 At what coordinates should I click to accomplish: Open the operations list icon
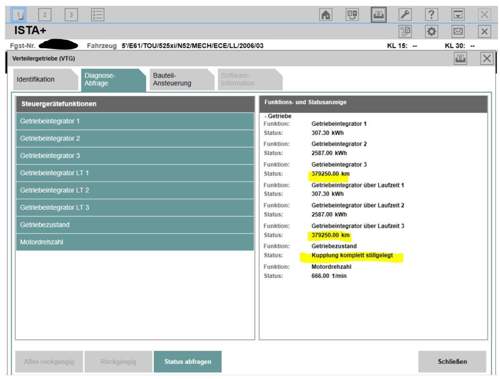click(x=98, y=15)
